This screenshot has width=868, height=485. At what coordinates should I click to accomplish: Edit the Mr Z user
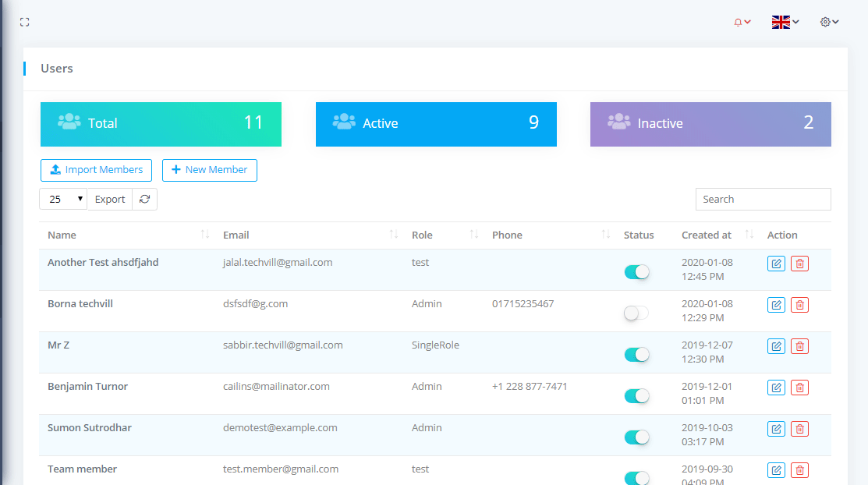coord(776,346)
